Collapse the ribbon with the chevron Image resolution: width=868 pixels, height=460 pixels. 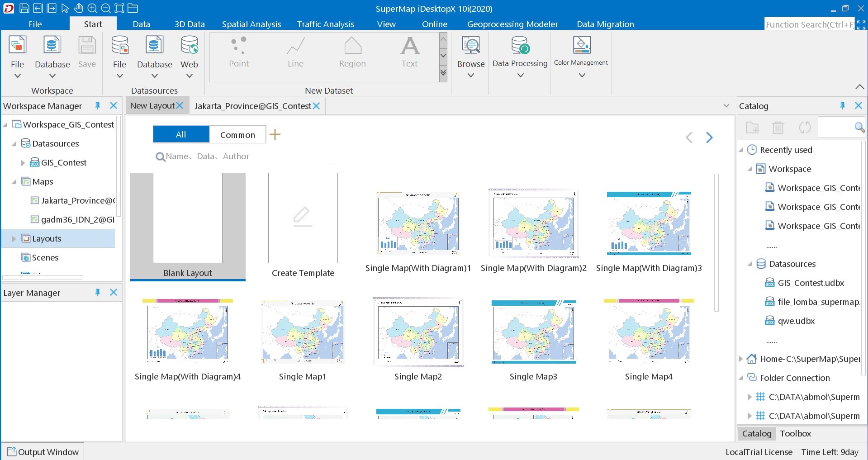coord(860,87)
